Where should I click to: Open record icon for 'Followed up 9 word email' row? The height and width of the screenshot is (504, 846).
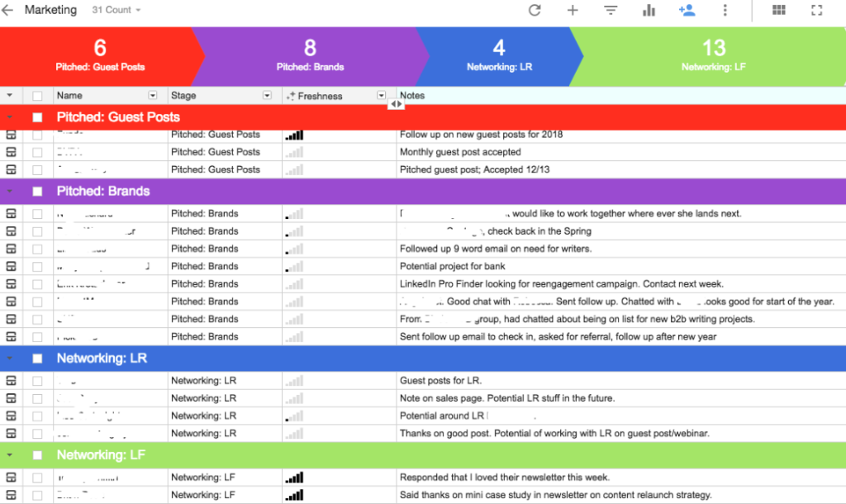11,249
